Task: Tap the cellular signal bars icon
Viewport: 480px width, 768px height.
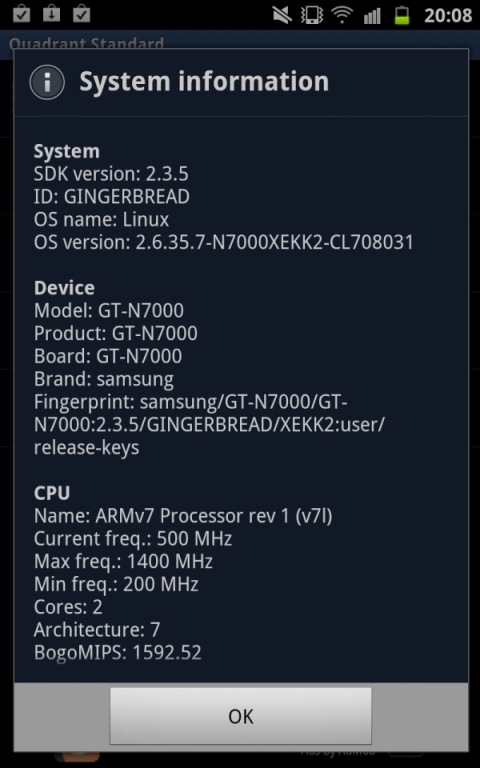Action: coord(372,16)
